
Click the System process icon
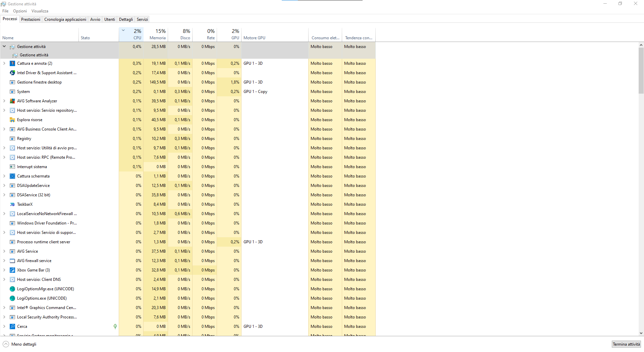tap(12, 92)
